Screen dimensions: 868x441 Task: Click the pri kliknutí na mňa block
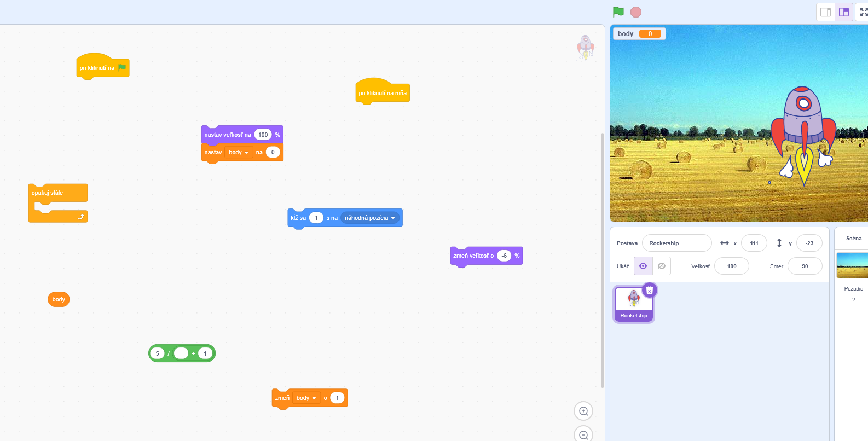point(383,93)
